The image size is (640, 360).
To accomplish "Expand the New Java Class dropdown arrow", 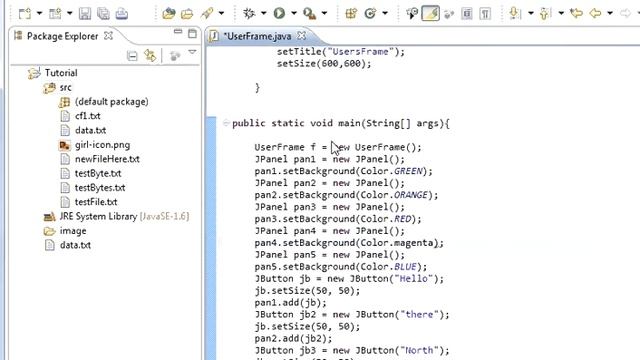I will pos(385,13).
